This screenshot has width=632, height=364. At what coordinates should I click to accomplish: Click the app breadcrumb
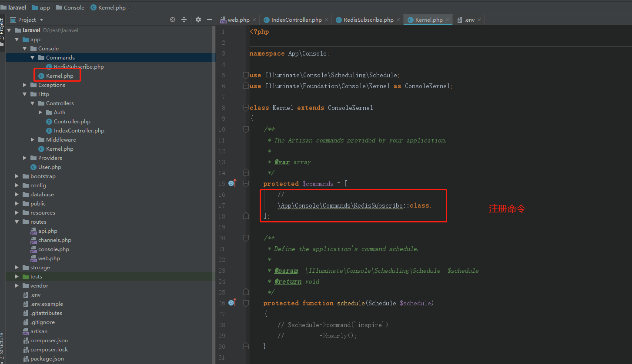[41, 7]
